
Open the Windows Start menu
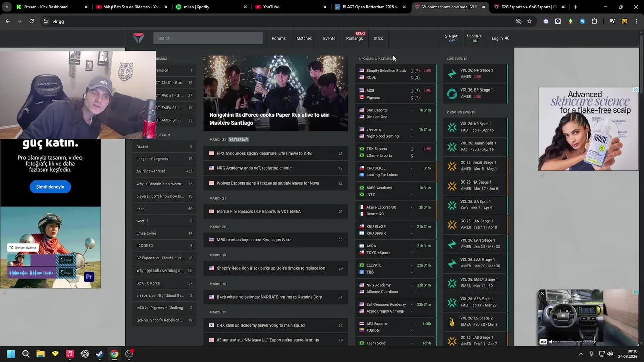pyautogui.click(x=11, y=354)
